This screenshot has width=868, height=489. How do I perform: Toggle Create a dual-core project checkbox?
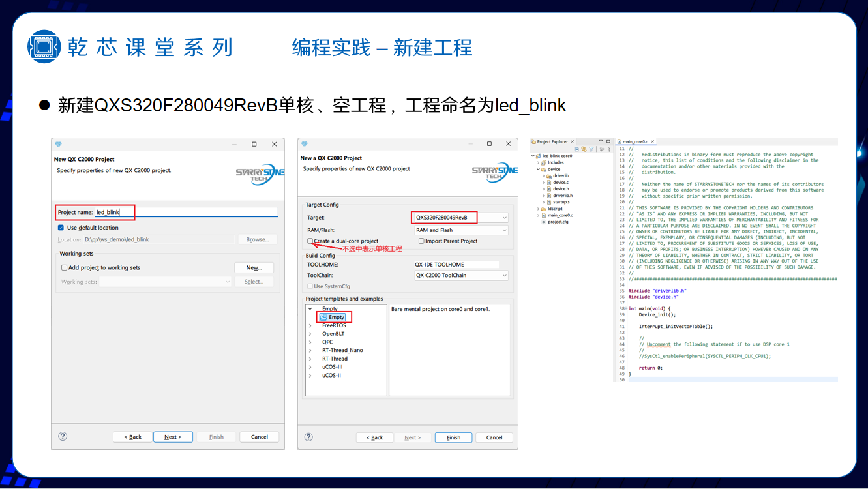[310, 241]
